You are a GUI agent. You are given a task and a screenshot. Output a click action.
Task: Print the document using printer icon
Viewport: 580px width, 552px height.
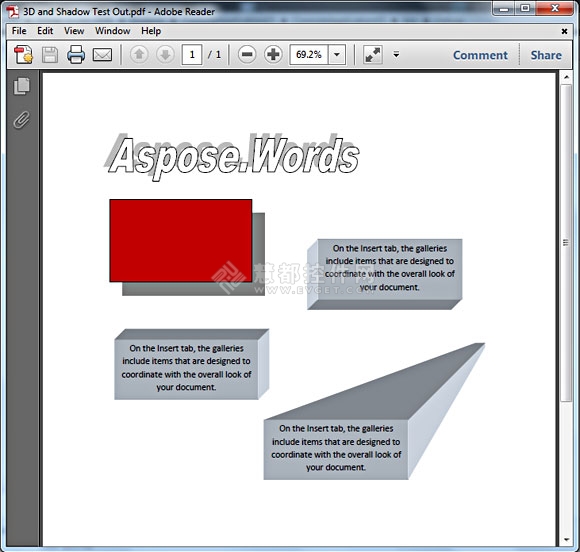tap(76, 55)
